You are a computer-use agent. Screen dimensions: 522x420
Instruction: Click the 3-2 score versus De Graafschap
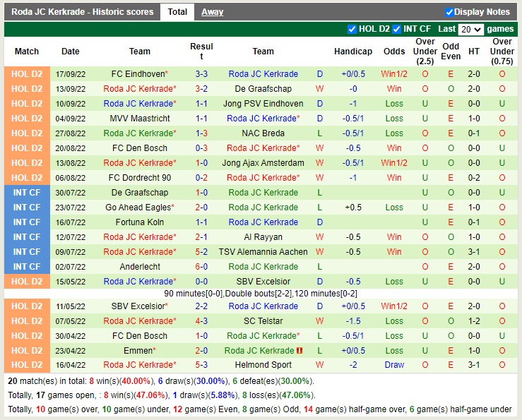201,89
